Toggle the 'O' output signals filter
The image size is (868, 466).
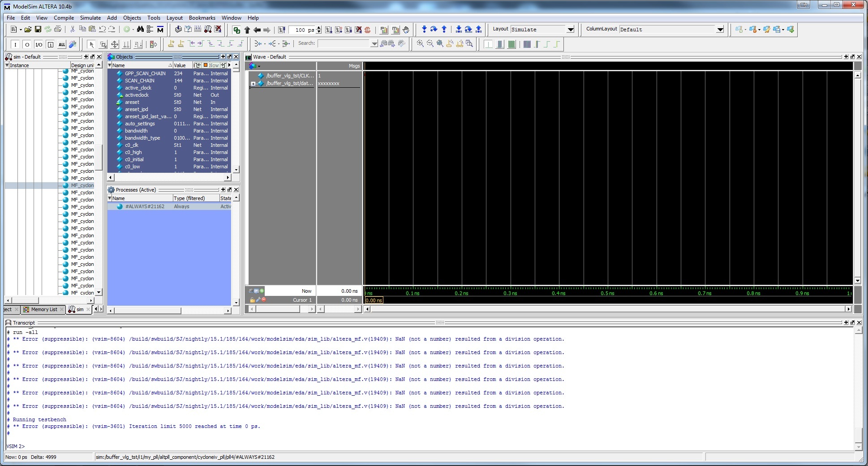27,44
